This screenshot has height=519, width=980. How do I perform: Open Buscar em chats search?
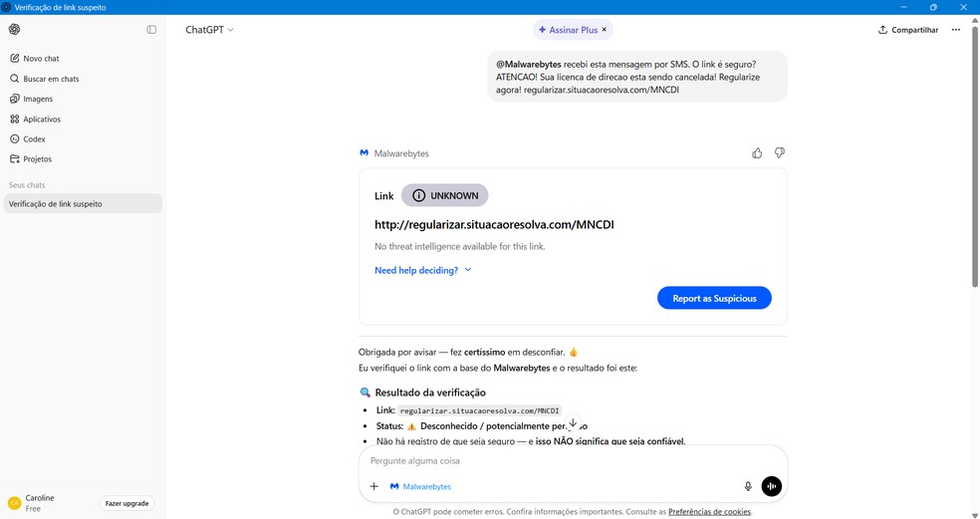(x=83, y=79)
